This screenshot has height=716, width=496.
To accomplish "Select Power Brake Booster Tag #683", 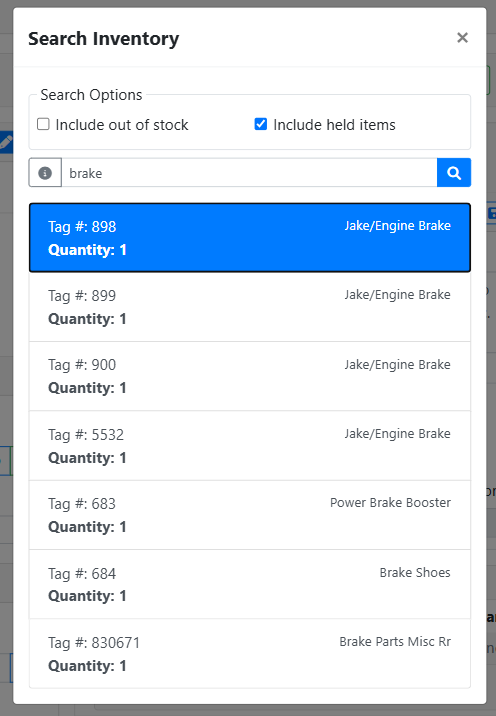I will pyautogui.click(x=250, y=515).
